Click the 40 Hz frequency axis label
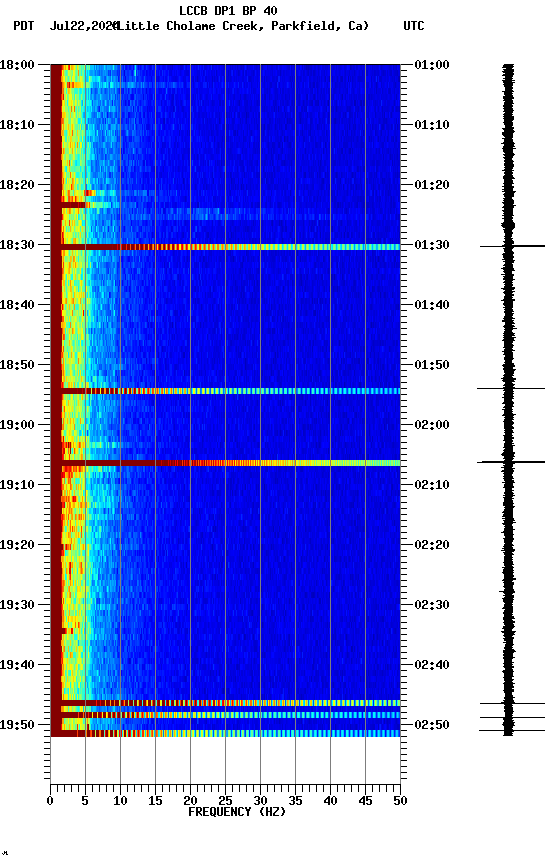The height and width of the screenshot is (864, 552). (330, 802)
